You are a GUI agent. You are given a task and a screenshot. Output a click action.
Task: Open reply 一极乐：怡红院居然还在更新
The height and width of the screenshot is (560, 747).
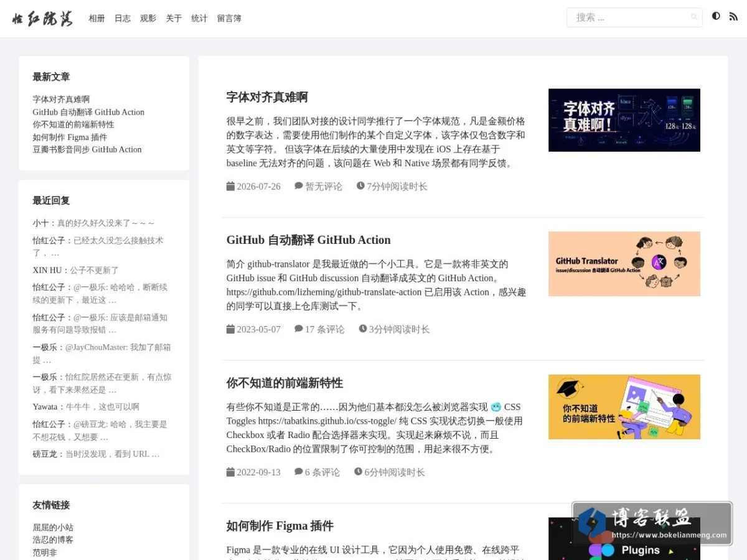point(102,383)
